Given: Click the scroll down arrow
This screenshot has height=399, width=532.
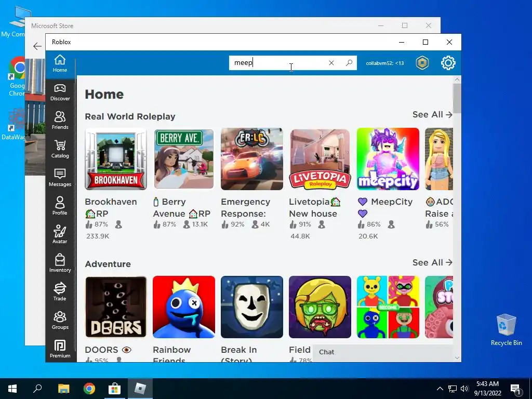Looking at the screenshot, I should (457, 357).
